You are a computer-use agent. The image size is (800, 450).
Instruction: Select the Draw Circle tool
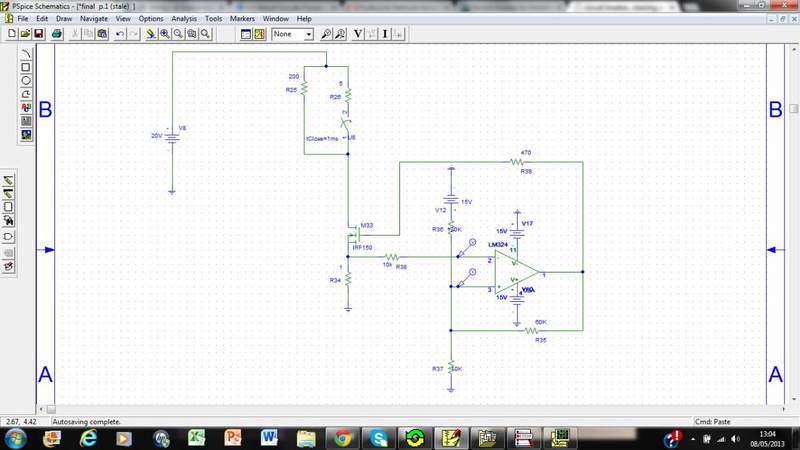(x=26, y=80)
